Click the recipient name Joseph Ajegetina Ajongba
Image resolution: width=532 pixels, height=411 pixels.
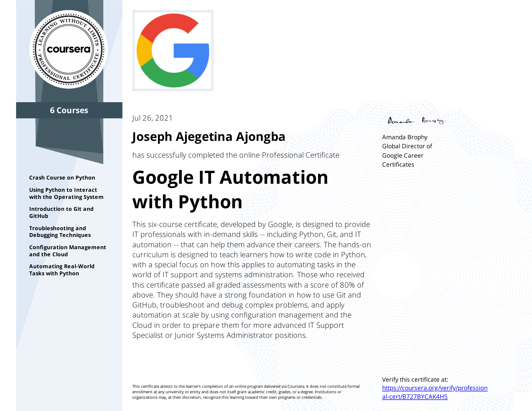tap(208, 137)
